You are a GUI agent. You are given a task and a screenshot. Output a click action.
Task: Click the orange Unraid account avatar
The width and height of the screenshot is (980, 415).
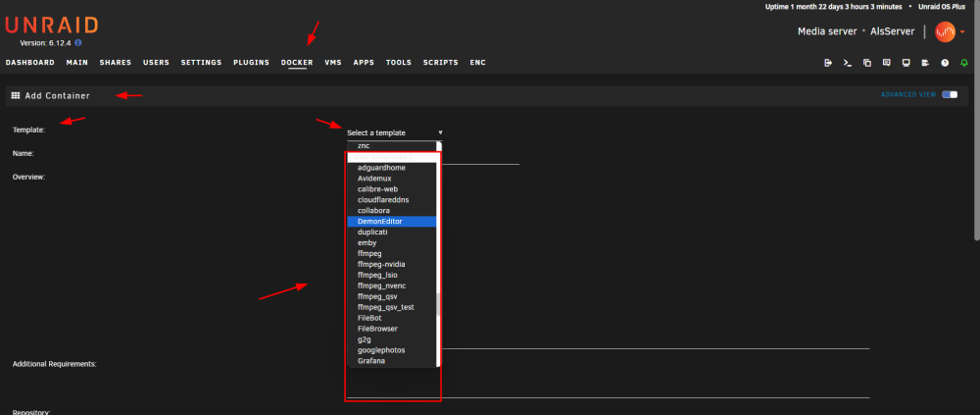point(945,32)
